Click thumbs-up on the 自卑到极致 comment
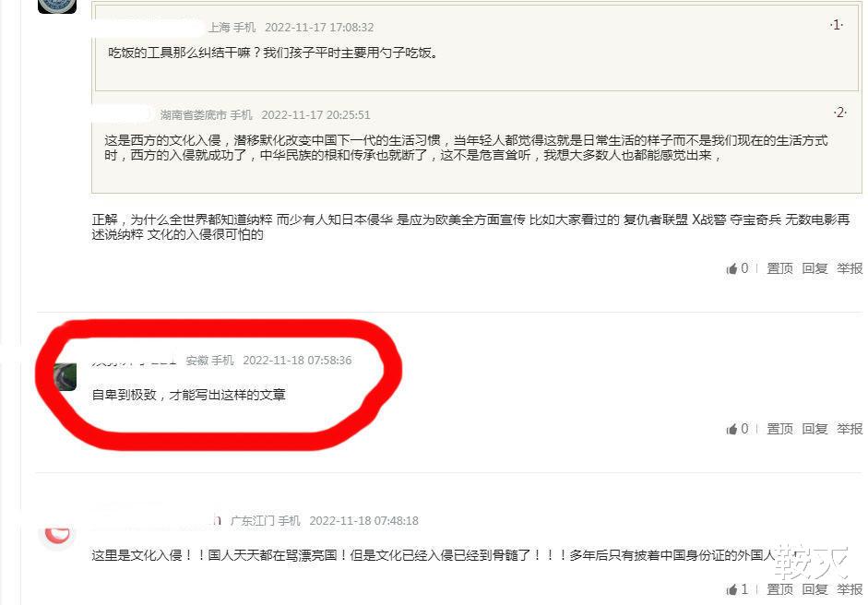 (737, 429)
